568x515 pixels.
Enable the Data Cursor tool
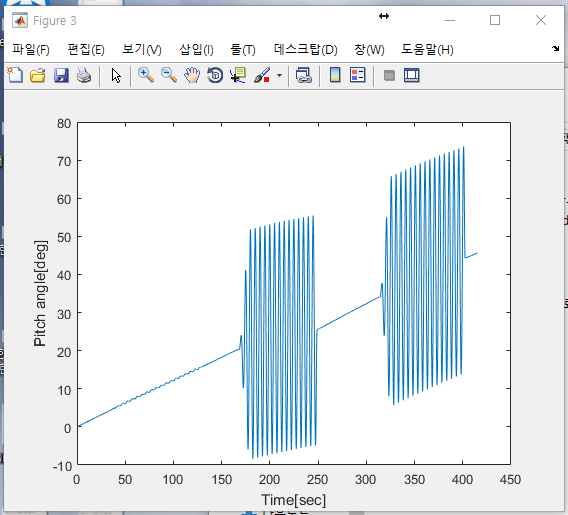coord(238,75)
